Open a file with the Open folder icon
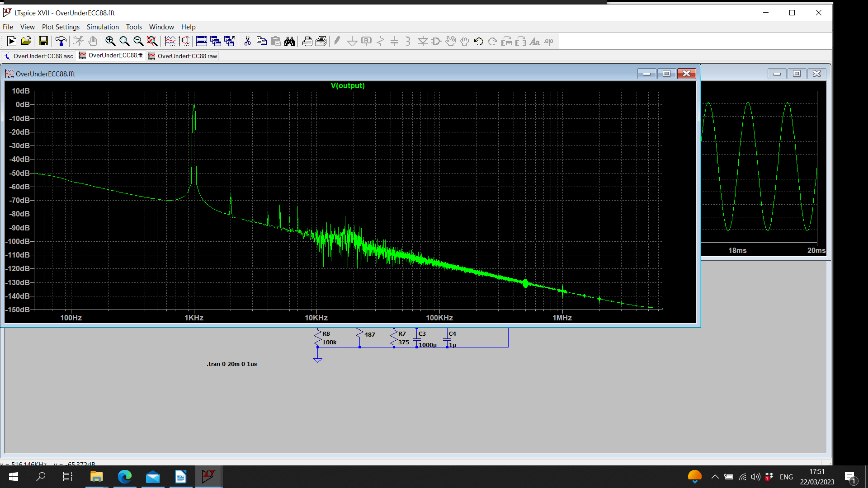Viewport: 868px width, 488px height. pos(26,42)
